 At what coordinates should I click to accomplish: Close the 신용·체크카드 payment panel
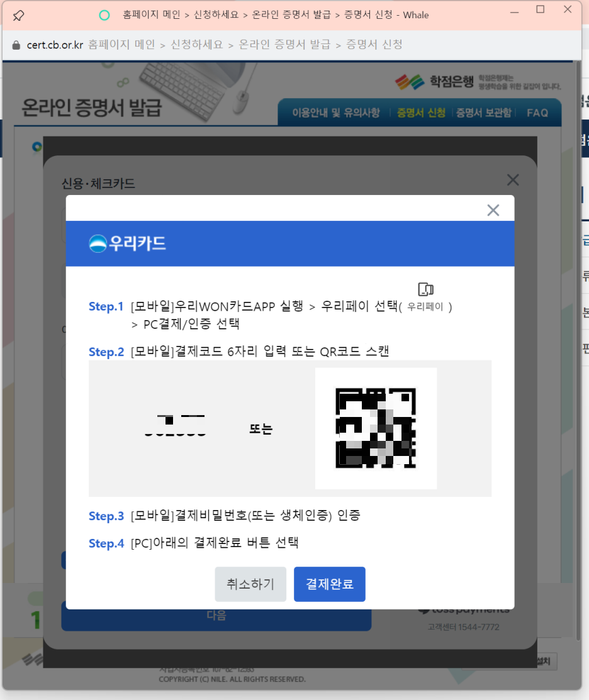pos(513,180)
